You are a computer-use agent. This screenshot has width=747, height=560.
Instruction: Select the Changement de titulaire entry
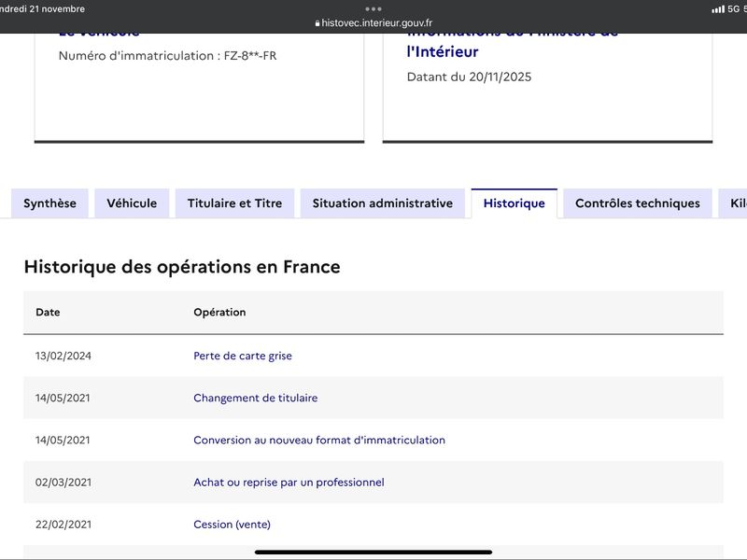255,398
